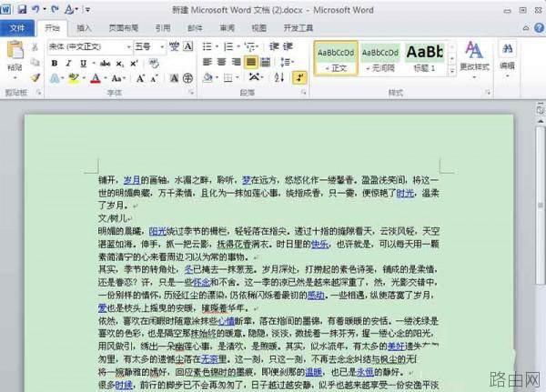Expand the numbered list dropdown arrow
The width and height of the screenshot is (546, 392).
(x=238, y=46)
